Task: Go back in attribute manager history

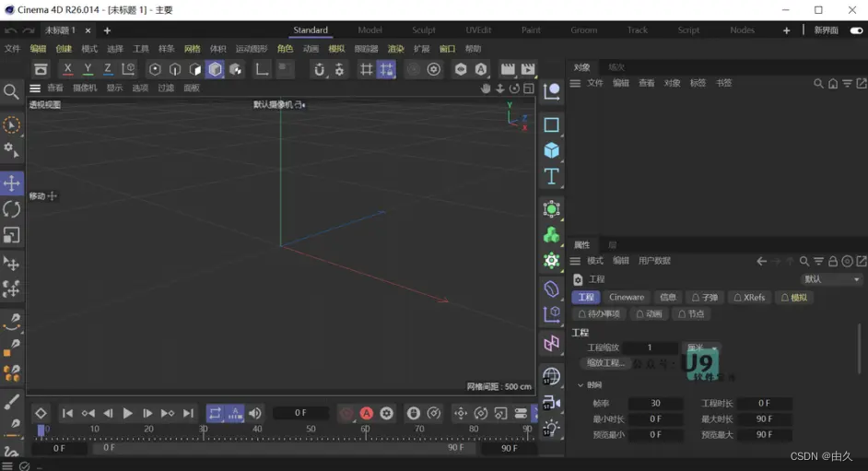Action: (x=762, y=261)
